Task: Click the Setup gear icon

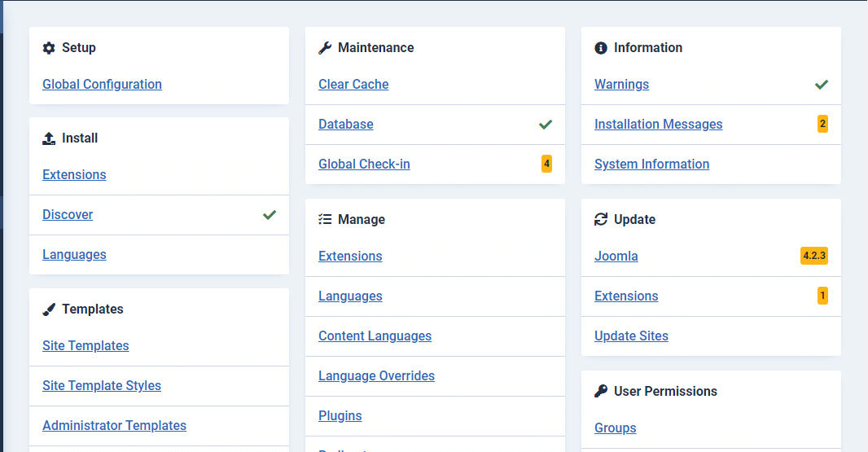Action: [49, 48]
